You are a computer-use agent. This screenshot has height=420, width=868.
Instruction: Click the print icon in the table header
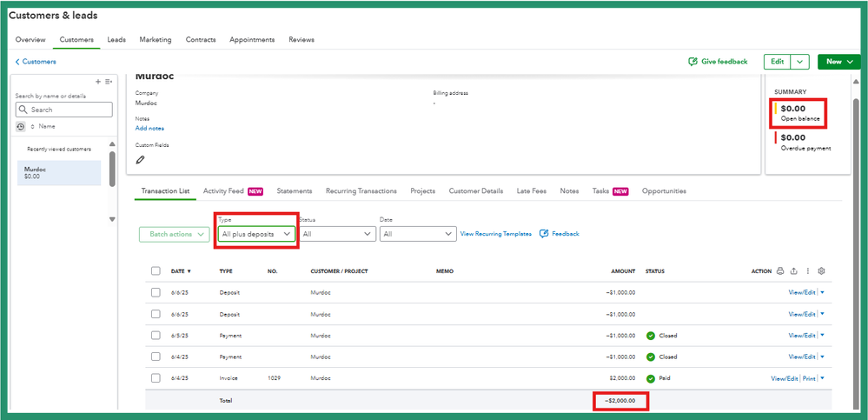[780, 271]
